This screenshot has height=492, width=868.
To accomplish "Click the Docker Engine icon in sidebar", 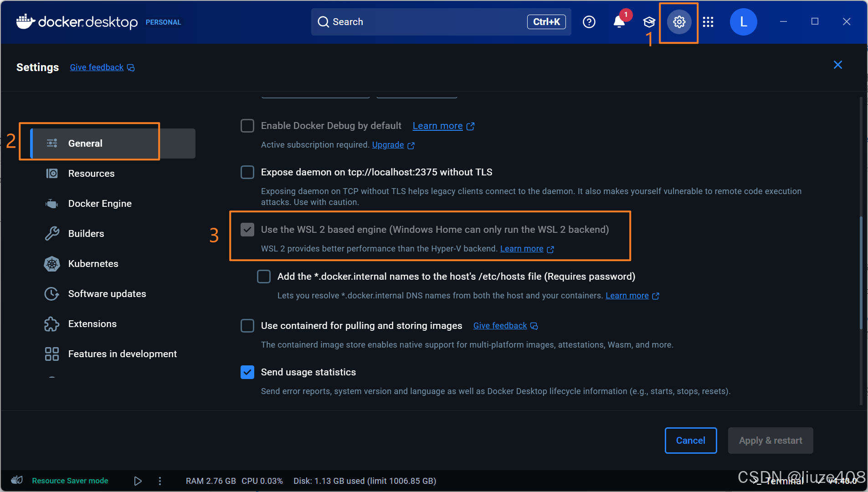I will [x=52, y=204].
